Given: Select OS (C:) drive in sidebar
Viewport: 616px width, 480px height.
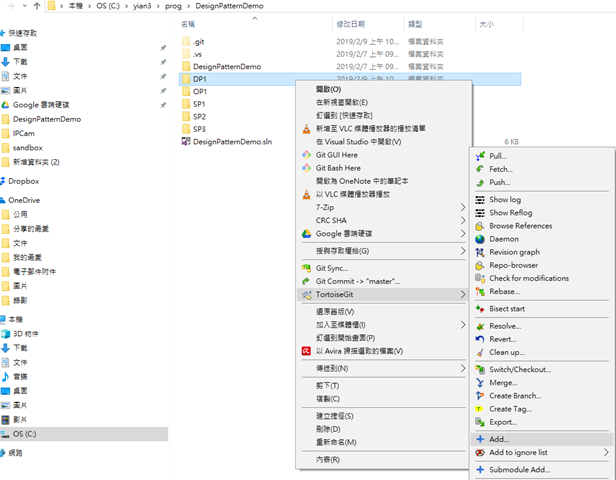Looking at the screenshot, I should (x=84, y=434).
